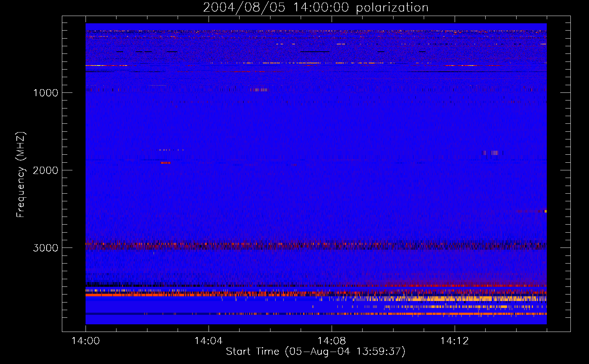Click the plot title '2004/08/05 14:00:00 polarization'
The width and height of the screenshot is (589, 364).
point(316,8)
